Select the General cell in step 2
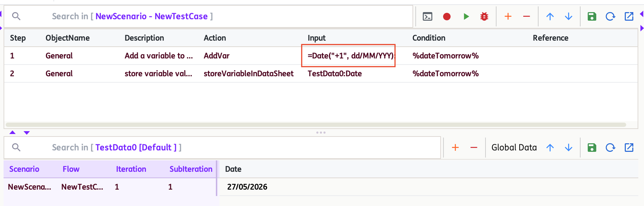 pyautogui.click(x=59, y=74)
